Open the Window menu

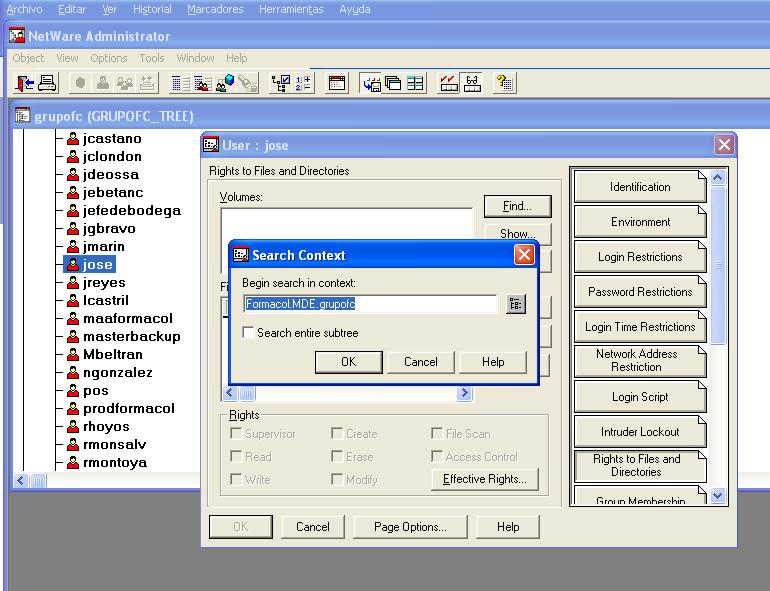(x=195, y=58)
